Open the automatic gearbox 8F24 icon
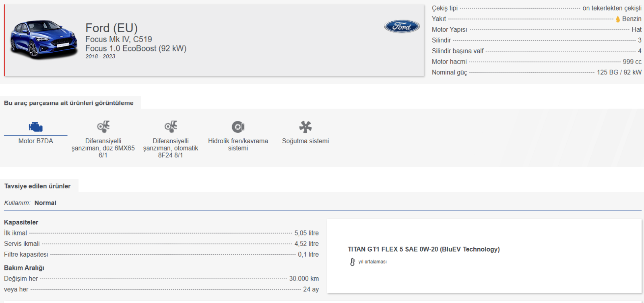Viewport: 644px width, 303px height. pos(171,127)
